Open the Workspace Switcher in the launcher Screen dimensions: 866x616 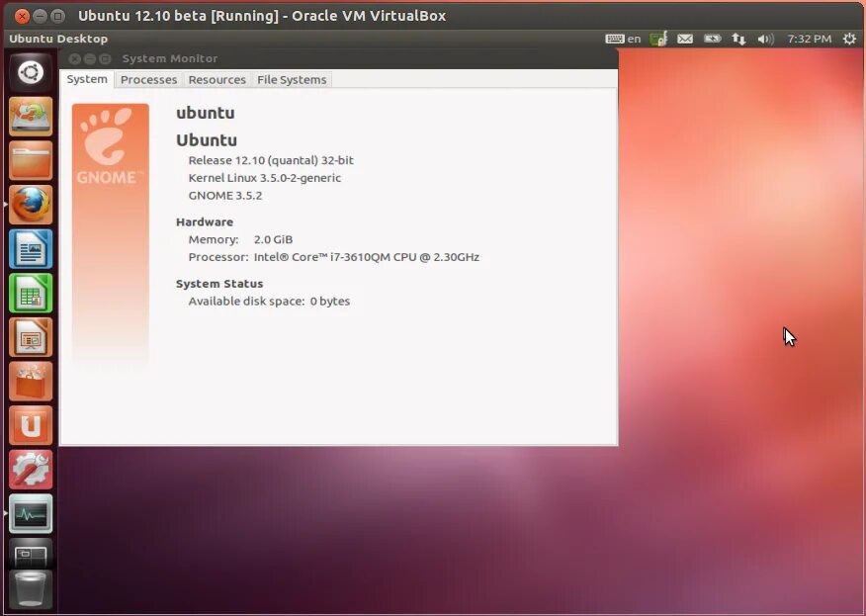(31, 554)
